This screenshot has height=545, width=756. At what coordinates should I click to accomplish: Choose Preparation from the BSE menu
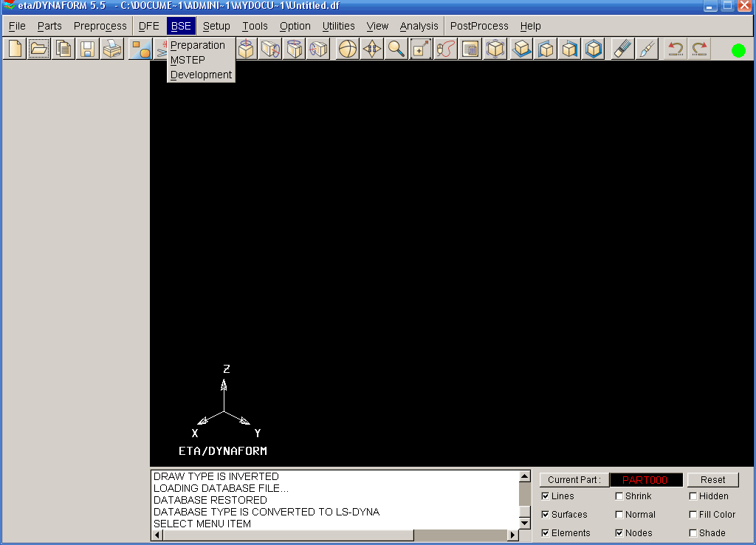pos(201,45)
